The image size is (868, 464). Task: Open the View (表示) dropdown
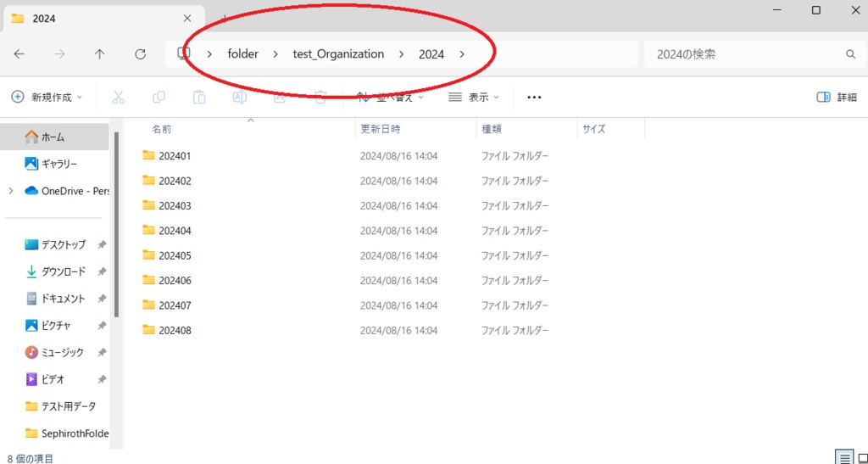(474, 97)
